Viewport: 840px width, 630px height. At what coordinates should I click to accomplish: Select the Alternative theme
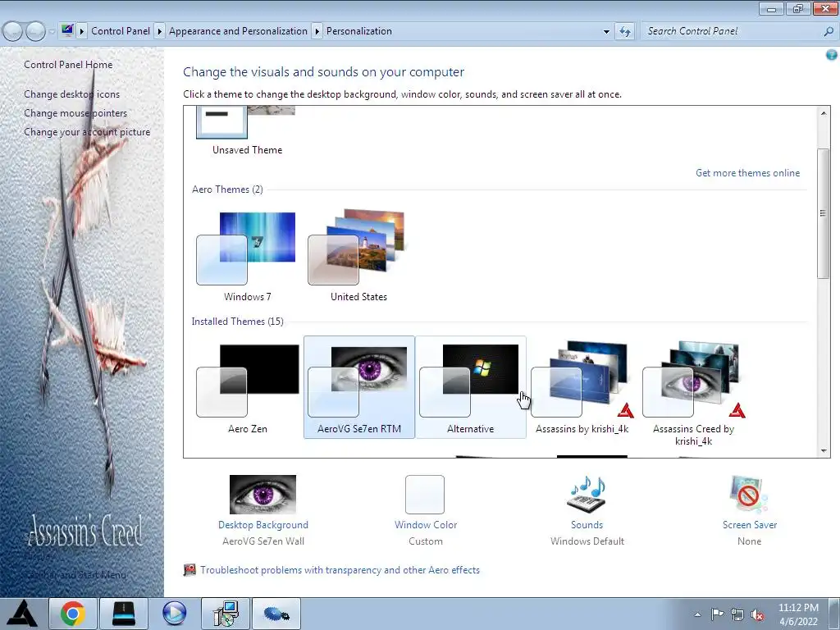(470, 387)
